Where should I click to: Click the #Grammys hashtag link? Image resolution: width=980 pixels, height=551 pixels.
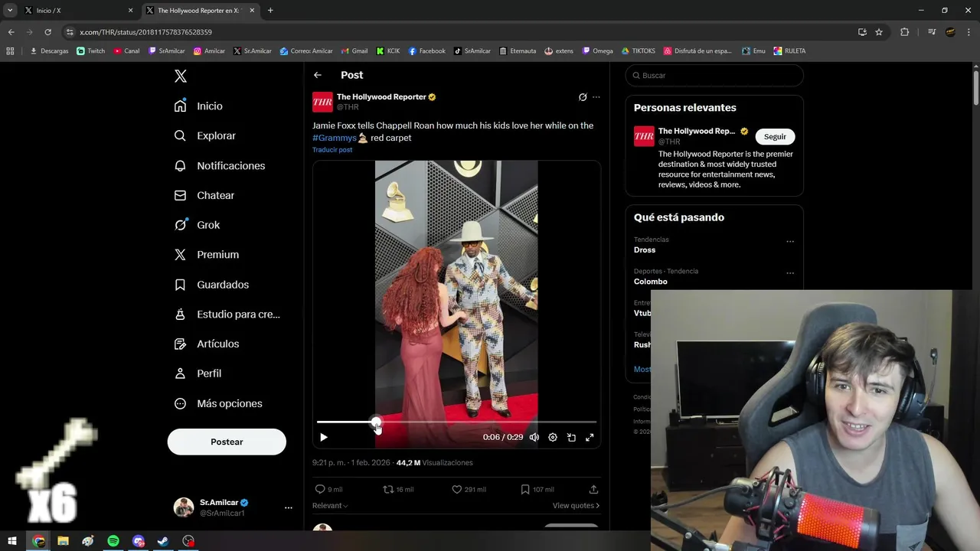[335, 138]
